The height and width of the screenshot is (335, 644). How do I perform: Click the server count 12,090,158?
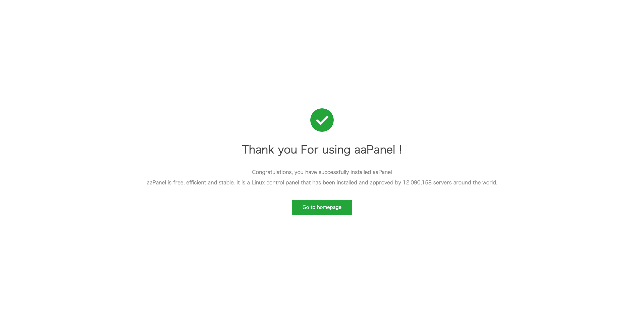(417, 183)
